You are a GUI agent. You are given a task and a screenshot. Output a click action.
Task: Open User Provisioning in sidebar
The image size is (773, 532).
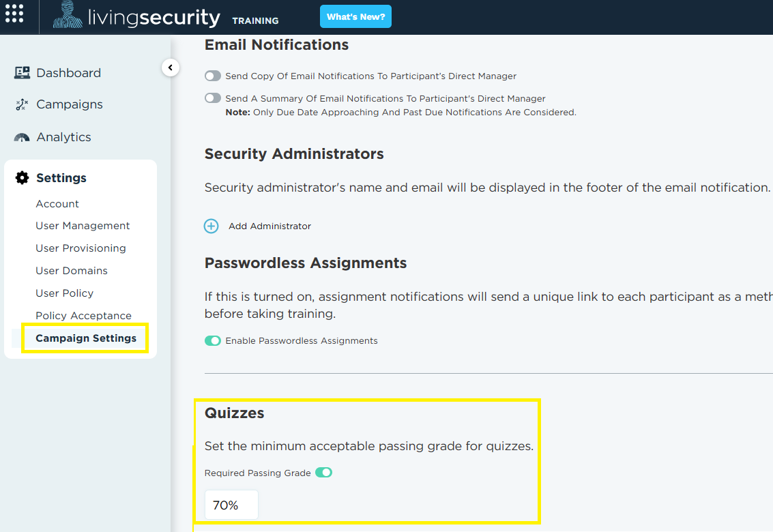[x=81, y=248]
